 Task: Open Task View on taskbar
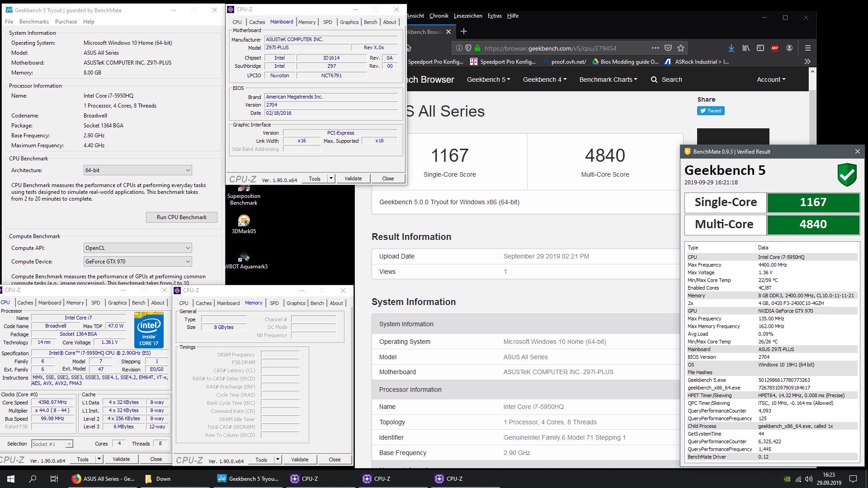(54, 479)
